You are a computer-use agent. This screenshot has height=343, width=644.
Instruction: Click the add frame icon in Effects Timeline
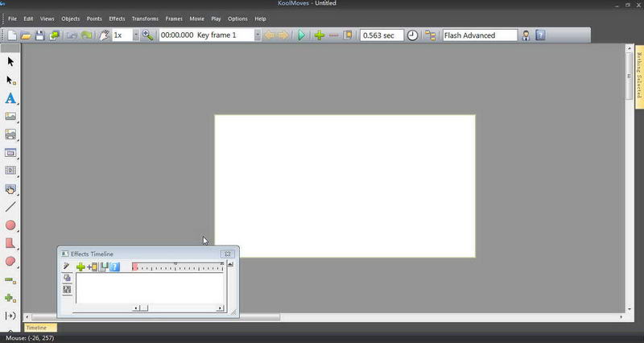pyautogui.click(x=93, y=267)
